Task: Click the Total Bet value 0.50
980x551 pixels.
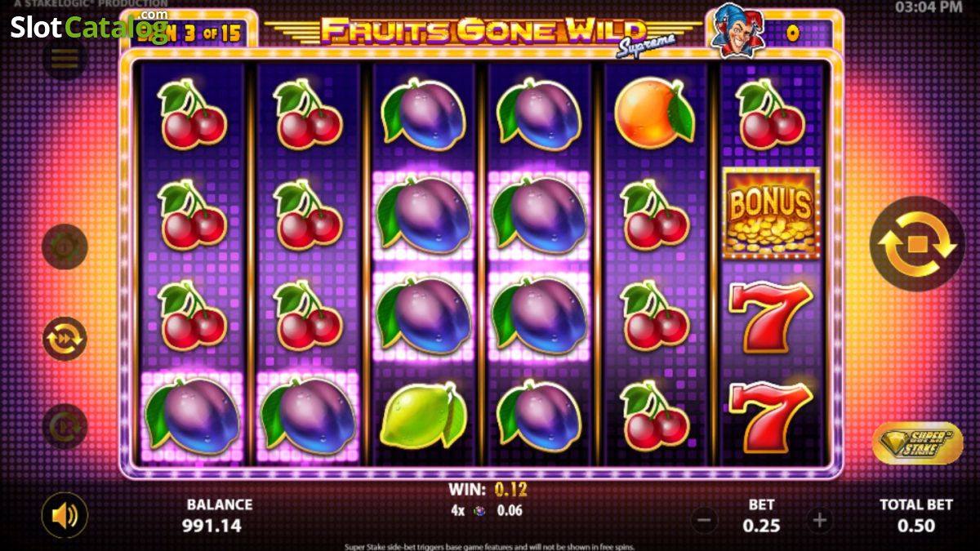Action: tap(915, 526)
